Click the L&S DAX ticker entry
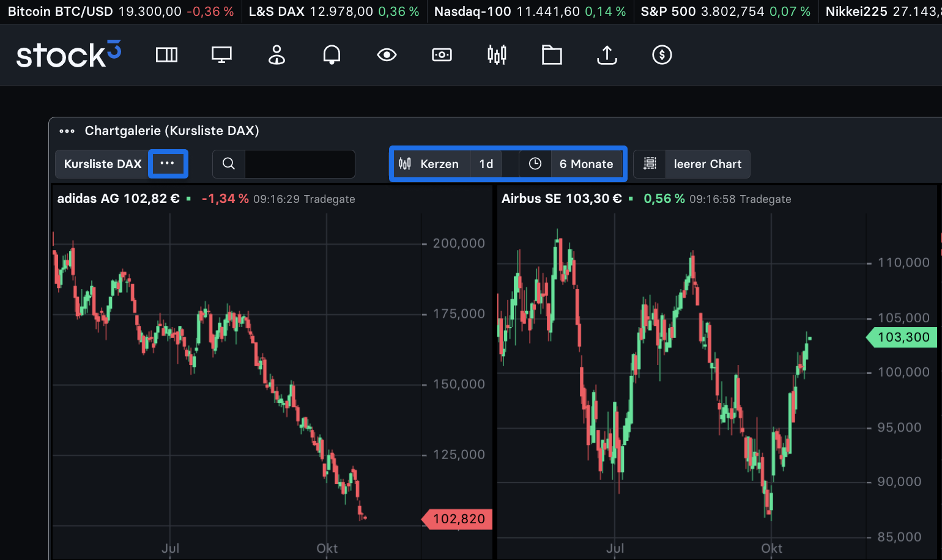942x560 pixels. coord(334,12)
